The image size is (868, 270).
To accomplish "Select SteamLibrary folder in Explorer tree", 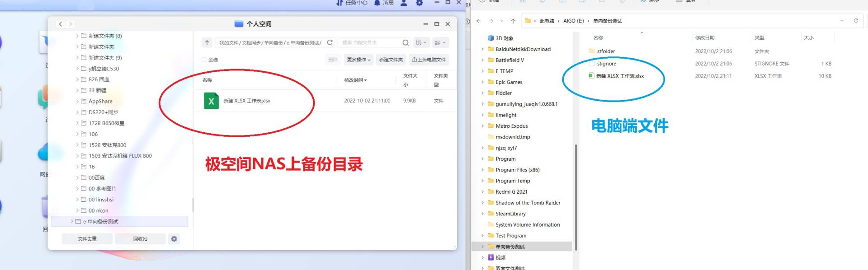I will point(510,214).
